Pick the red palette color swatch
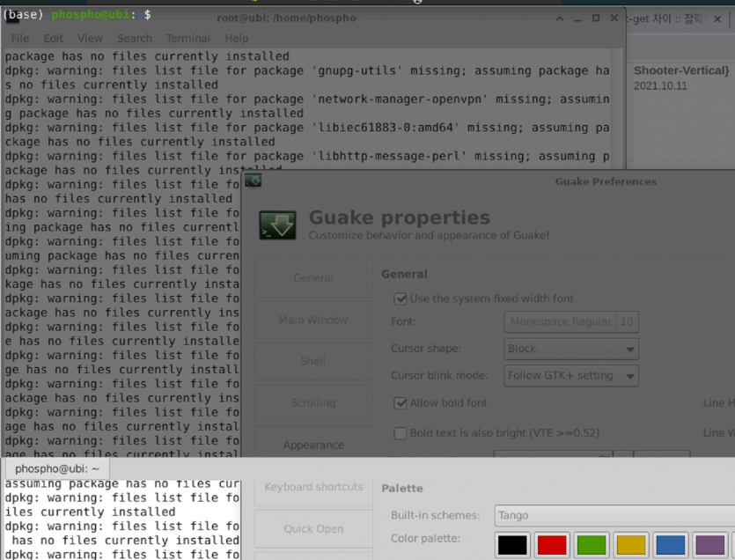 coord(552,545)
